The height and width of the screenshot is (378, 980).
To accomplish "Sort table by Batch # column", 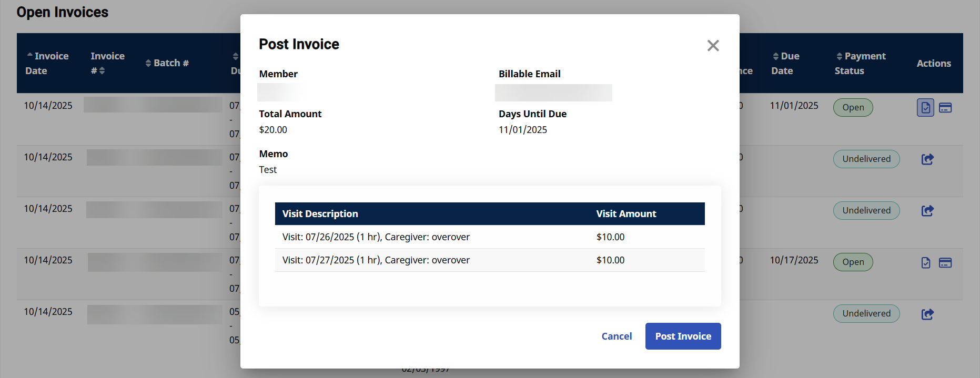I will coord(167,63).
